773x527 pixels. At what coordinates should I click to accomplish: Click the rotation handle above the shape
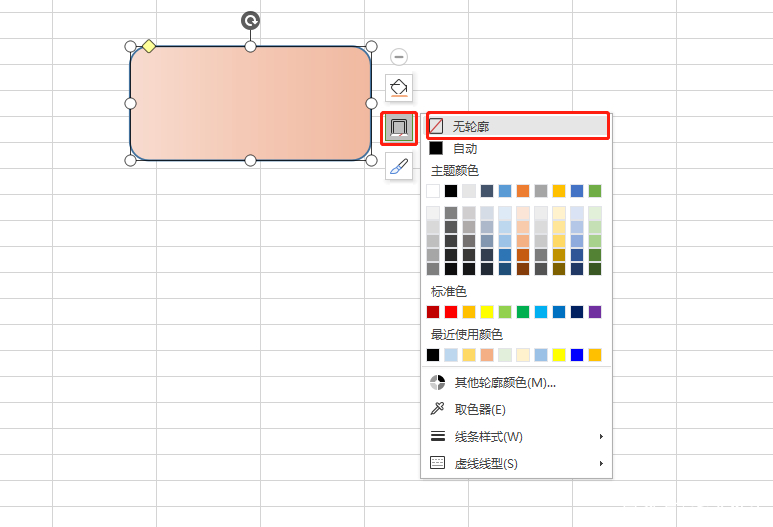pyautogui.click(x=250, y=21)
